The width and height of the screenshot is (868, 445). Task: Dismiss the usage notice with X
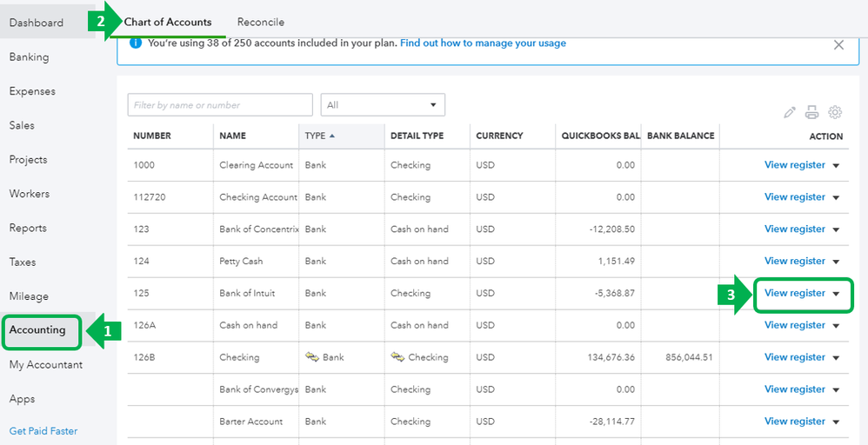coord(838,45)
